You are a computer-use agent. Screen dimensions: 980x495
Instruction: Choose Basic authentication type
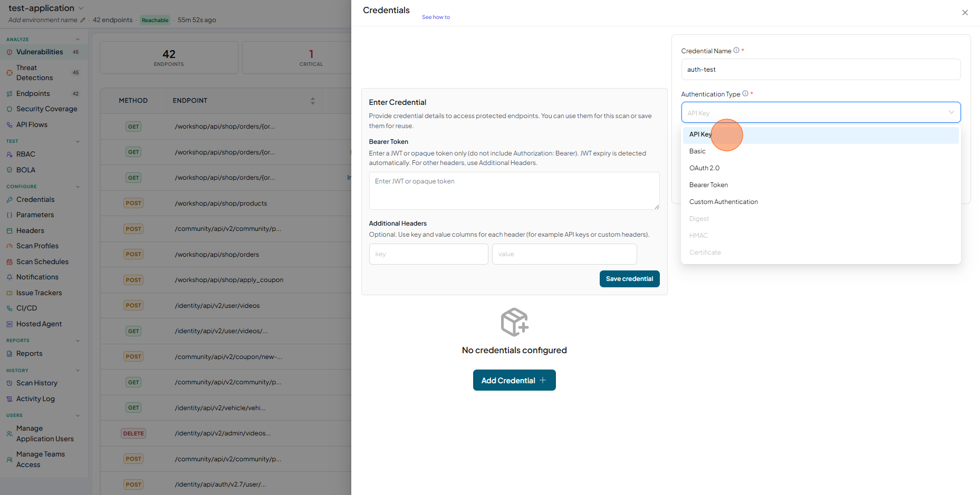(x=821, y=151)
